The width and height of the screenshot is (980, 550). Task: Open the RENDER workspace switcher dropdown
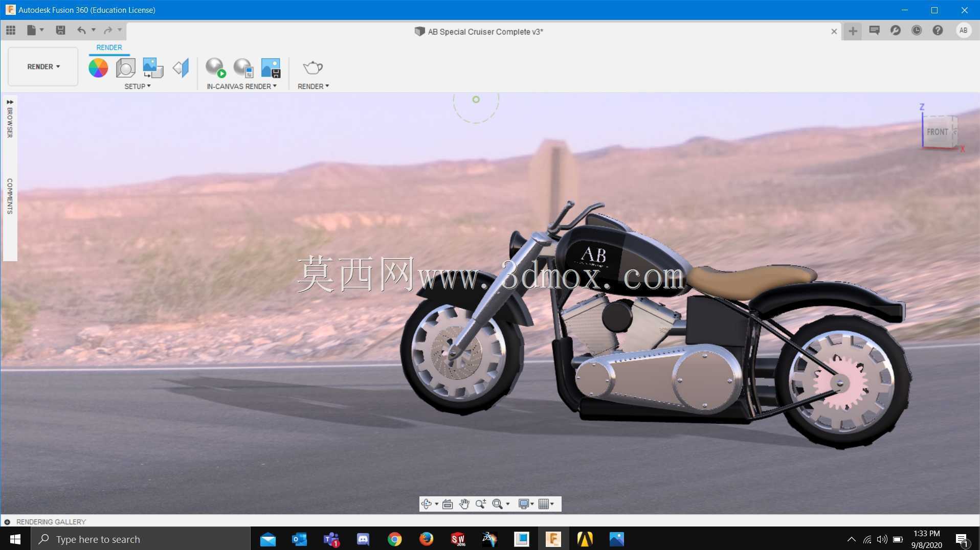tap(43, 66)
